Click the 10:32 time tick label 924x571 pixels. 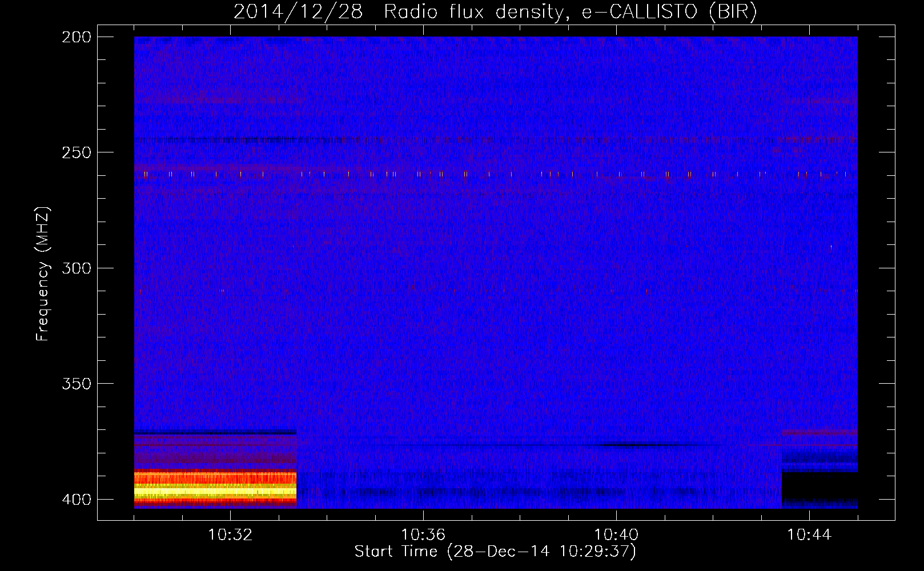[230, 535]
